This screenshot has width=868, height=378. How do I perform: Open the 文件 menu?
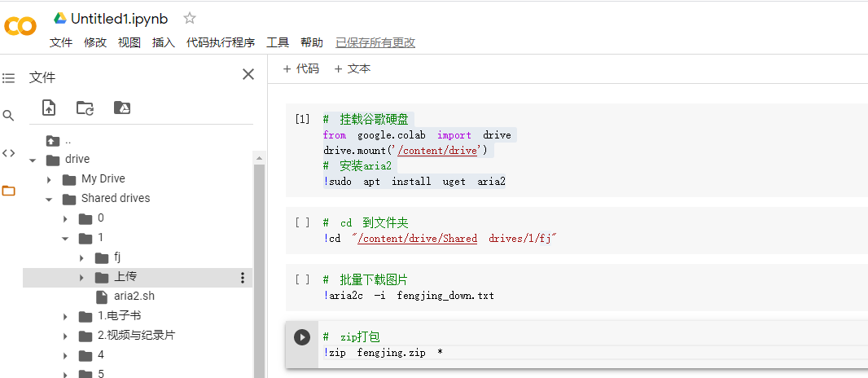(x=61, y=42)
